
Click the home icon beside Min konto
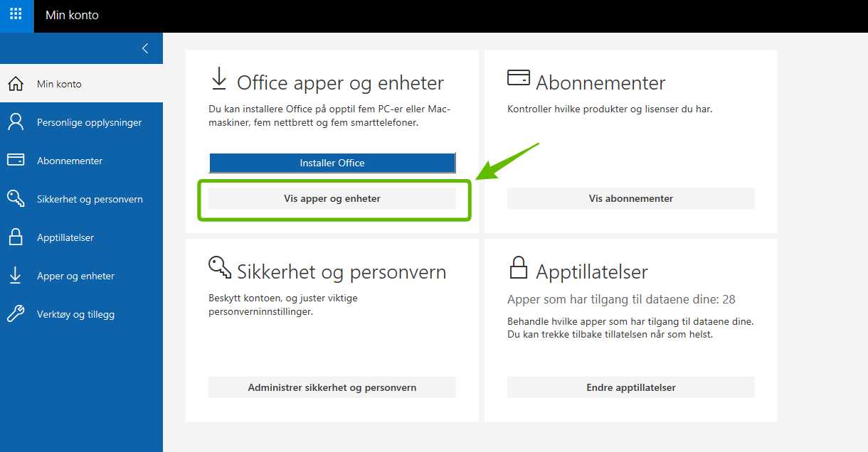[15, 84]
